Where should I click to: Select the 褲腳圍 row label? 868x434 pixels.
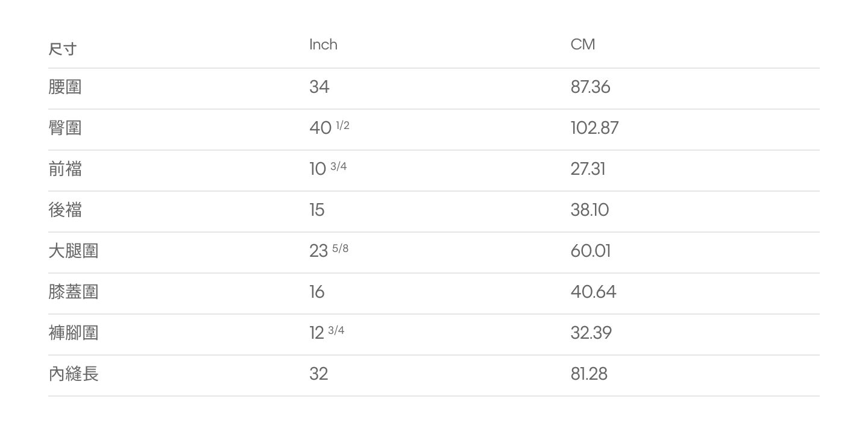pyautogui.click(x=74, y=333)
